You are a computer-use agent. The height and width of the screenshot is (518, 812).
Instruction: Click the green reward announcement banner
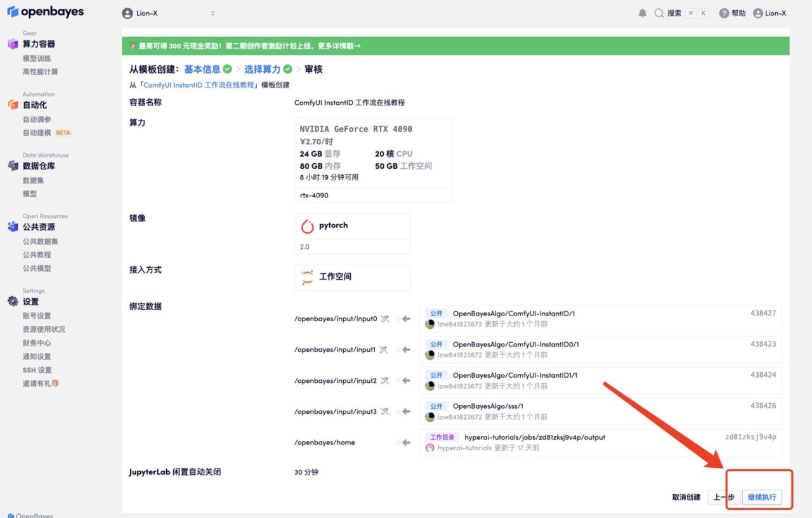[x=455, y=46]
